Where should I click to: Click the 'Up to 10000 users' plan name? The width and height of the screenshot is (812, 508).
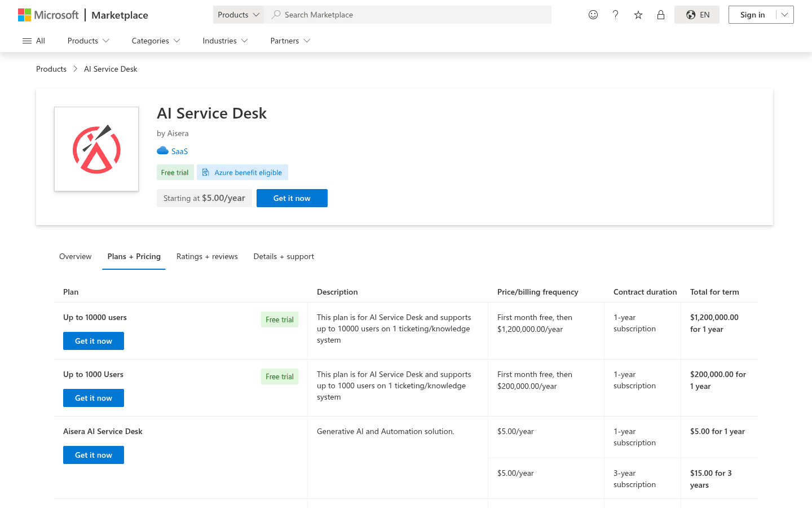point(95,317)
